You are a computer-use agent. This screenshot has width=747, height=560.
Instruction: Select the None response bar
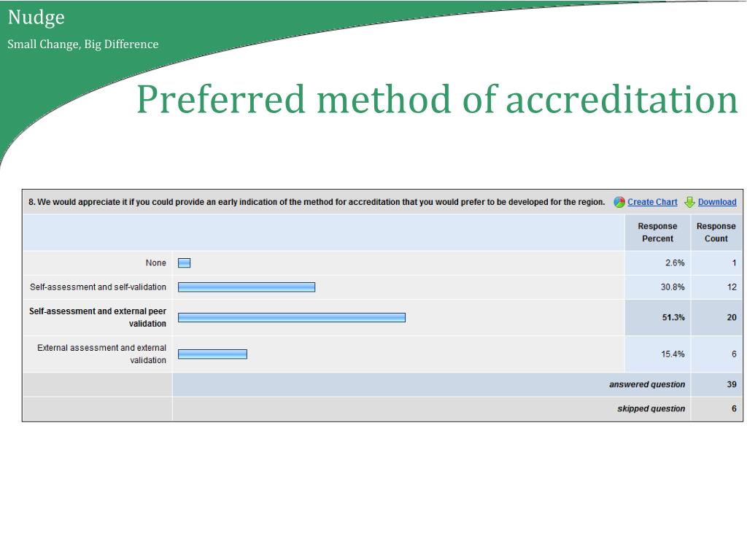tap(185, 262)
